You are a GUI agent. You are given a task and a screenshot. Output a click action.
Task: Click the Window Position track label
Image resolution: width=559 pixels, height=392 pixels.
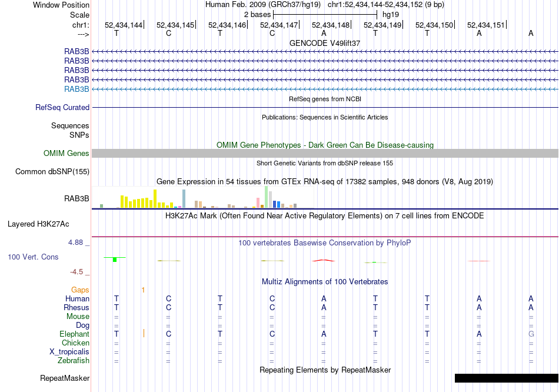click(61, 5)
